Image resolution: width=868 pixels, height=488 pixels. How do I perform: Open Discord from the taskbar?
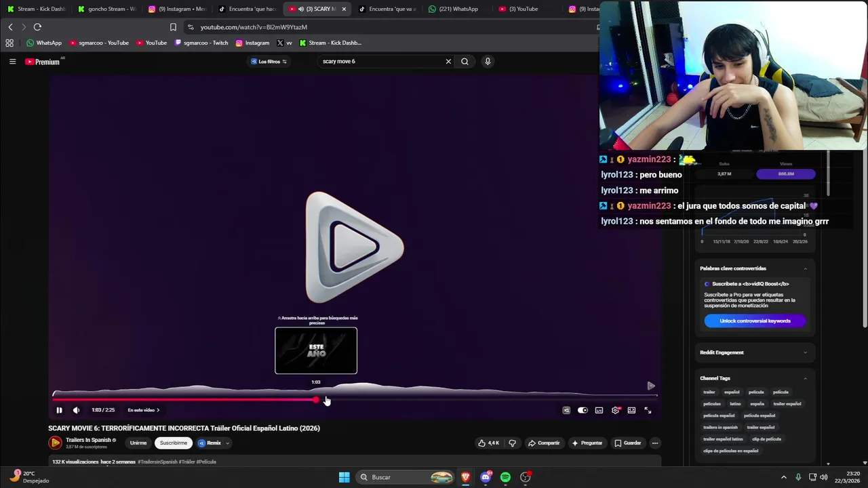pos(486,477)
